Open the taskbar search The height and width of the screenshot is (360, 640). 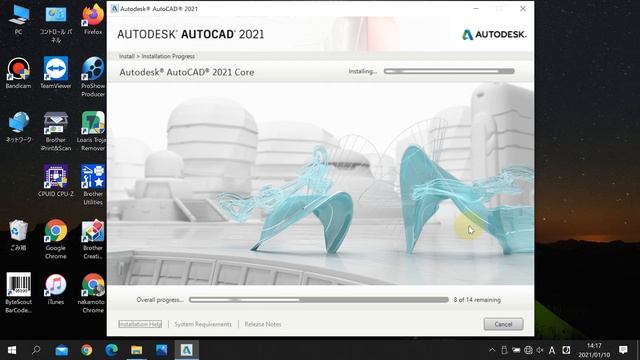point(36,350)
